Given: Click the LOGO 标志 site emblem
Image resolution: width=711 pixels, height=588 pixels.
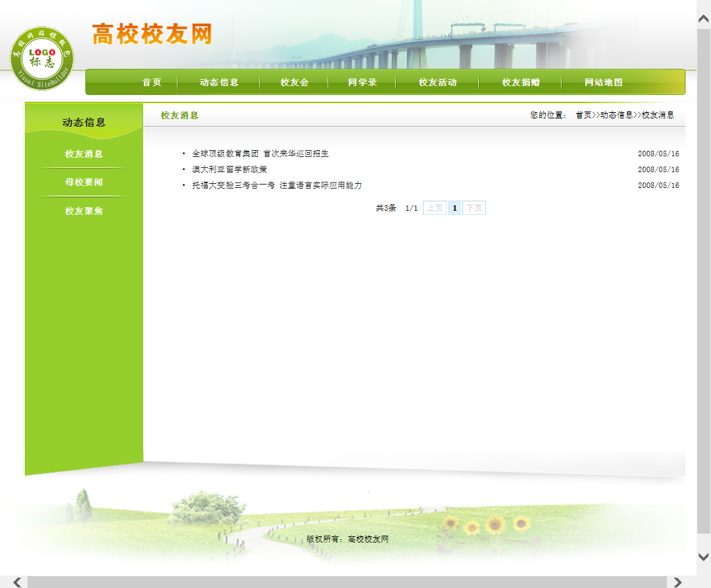Looking at the screenshot, I should (x=41, y=58).
